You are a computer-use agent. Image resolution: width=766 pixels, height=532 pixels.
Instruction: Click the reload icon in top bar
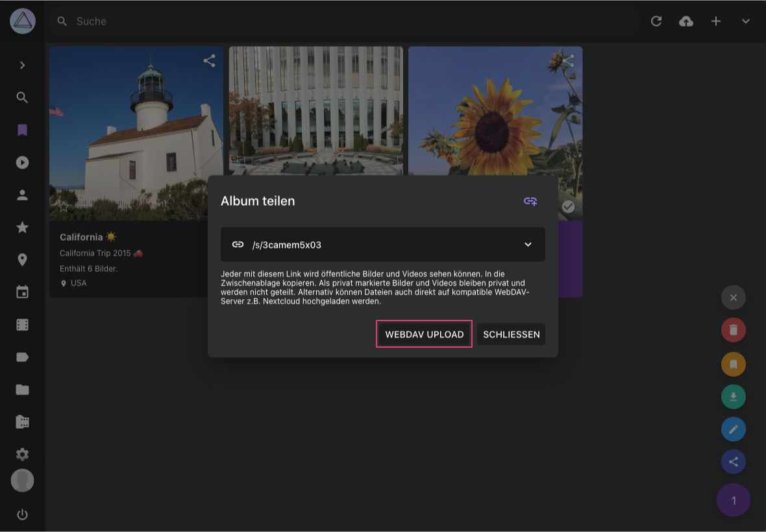[656, 21]
